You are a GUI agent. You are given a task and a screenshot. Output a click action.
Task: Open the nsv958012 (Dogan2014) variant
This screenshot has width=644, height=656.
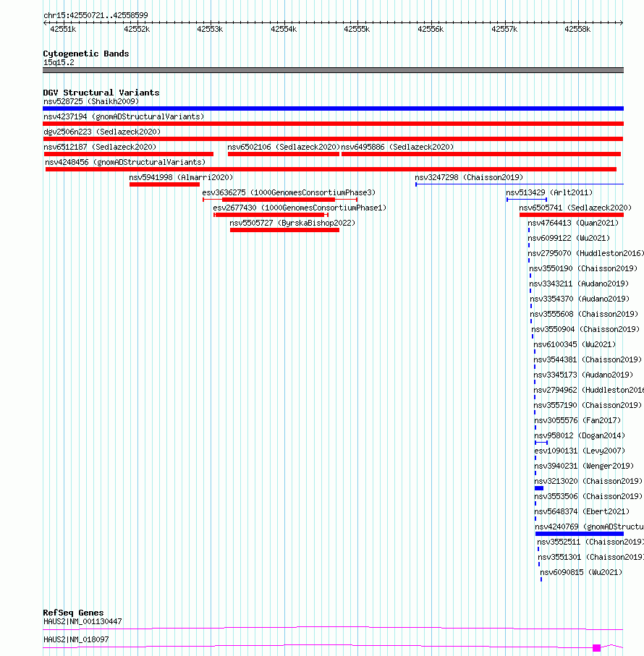coord(580,436)
